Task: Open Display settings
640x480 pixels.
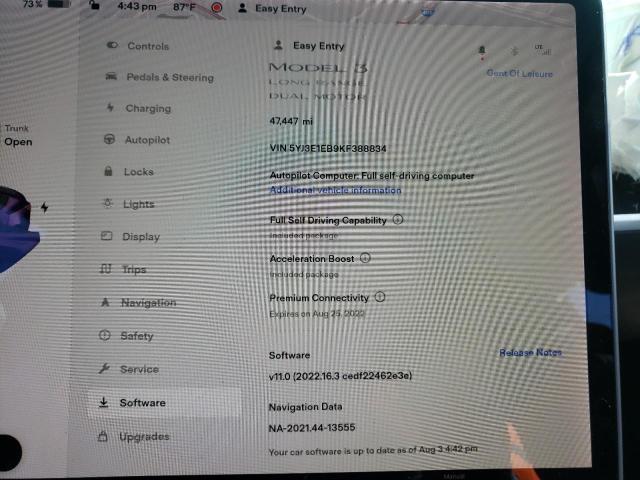Action: point(130,237)
